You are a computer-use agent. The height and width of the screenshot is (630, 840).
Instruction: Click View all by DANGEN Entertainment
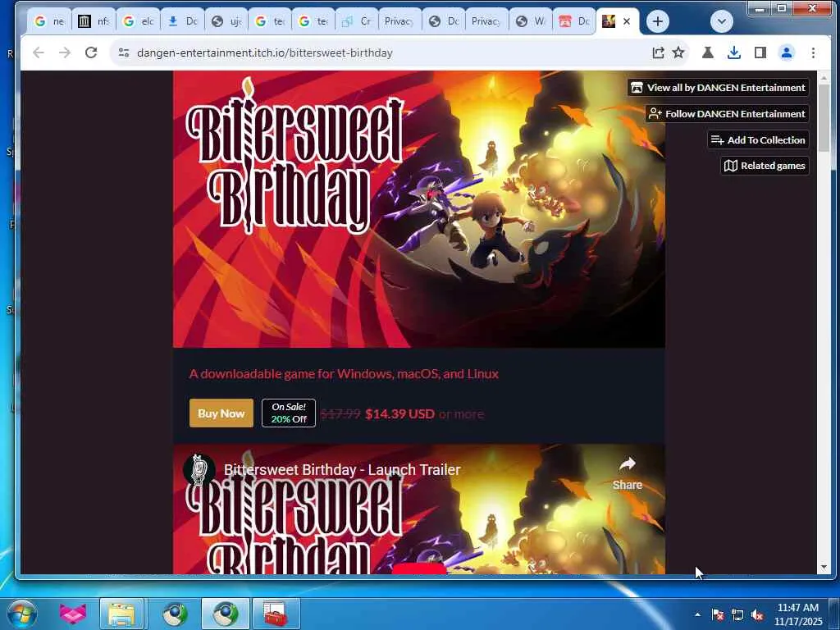pos(718,87)
